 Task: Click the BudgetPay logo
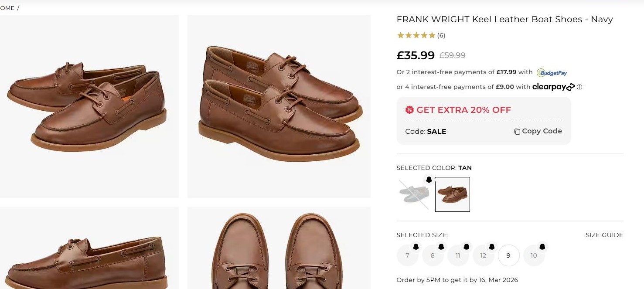(552, 73)
